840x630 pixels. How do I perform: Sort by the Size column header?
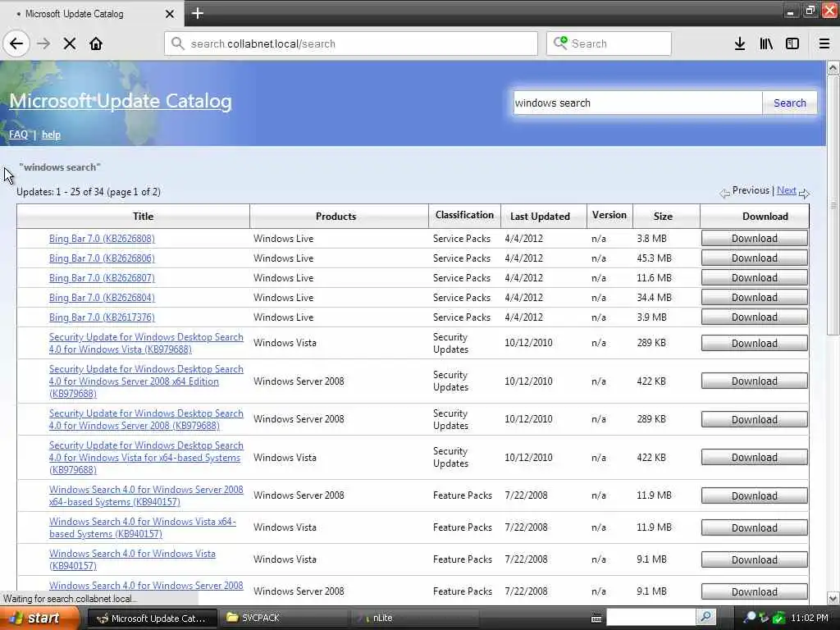point(663,217)
